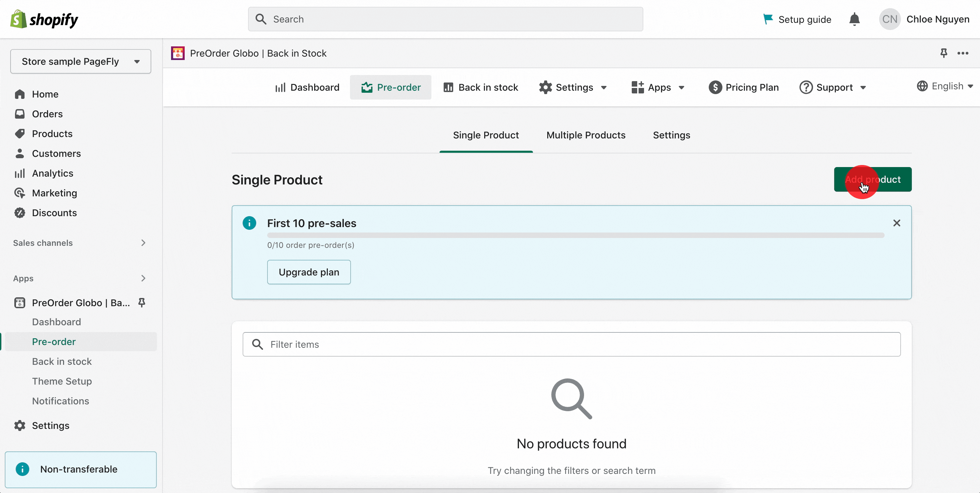Unpin PreOrder Globo in the sidebar
The image size is (980, 493).
pyautogui.click(x=141, y=303)
